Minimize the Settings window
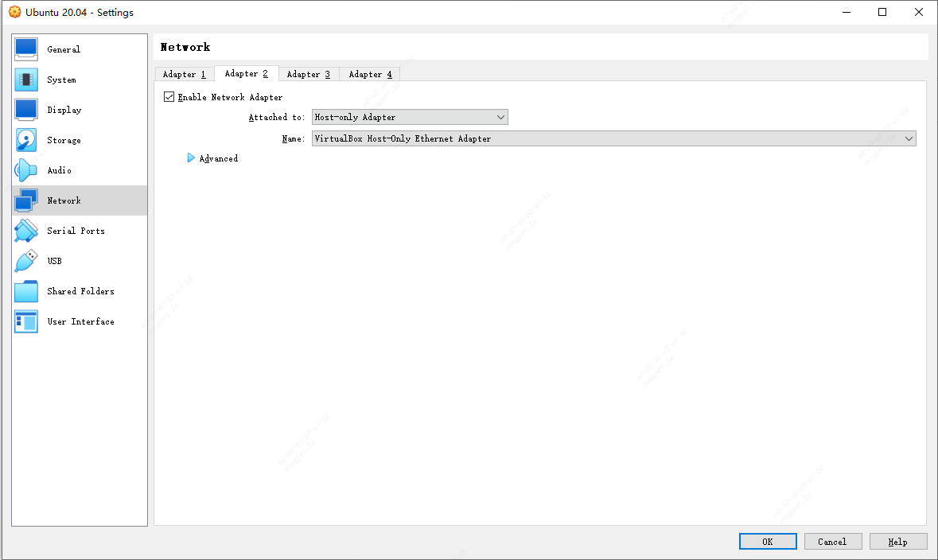 847,12
